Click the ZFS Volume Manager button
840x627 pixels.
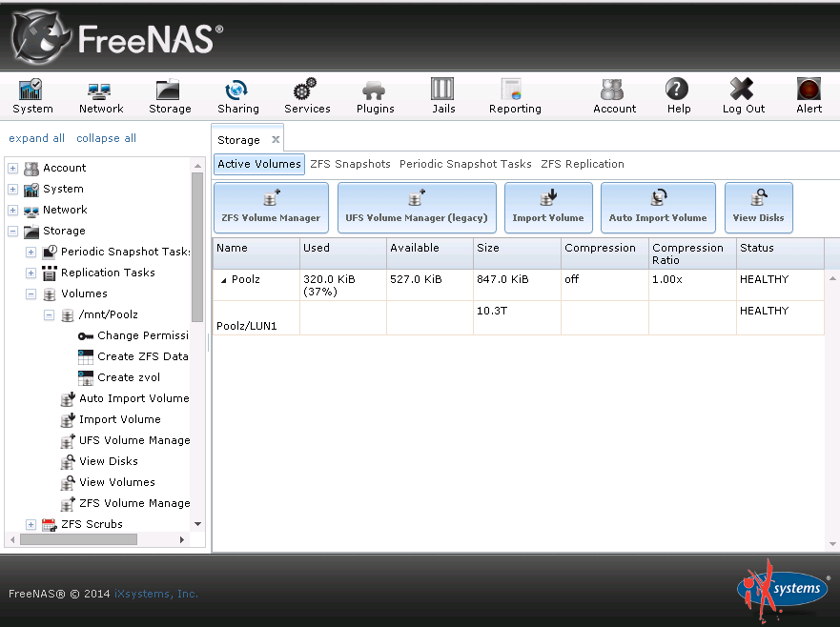point(271,208)
